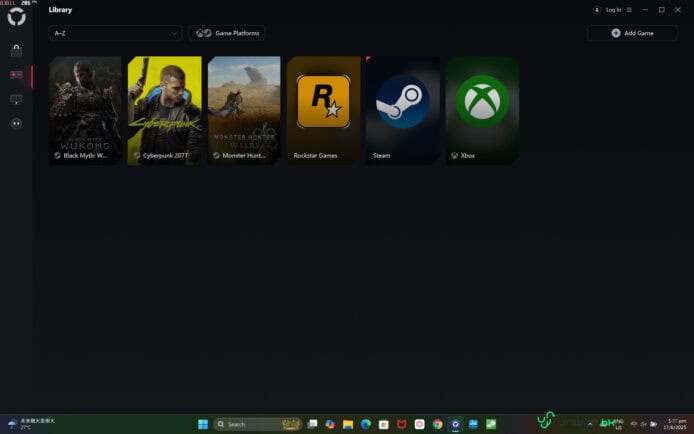Open Task View in taskbar

(x=312, y=424)
